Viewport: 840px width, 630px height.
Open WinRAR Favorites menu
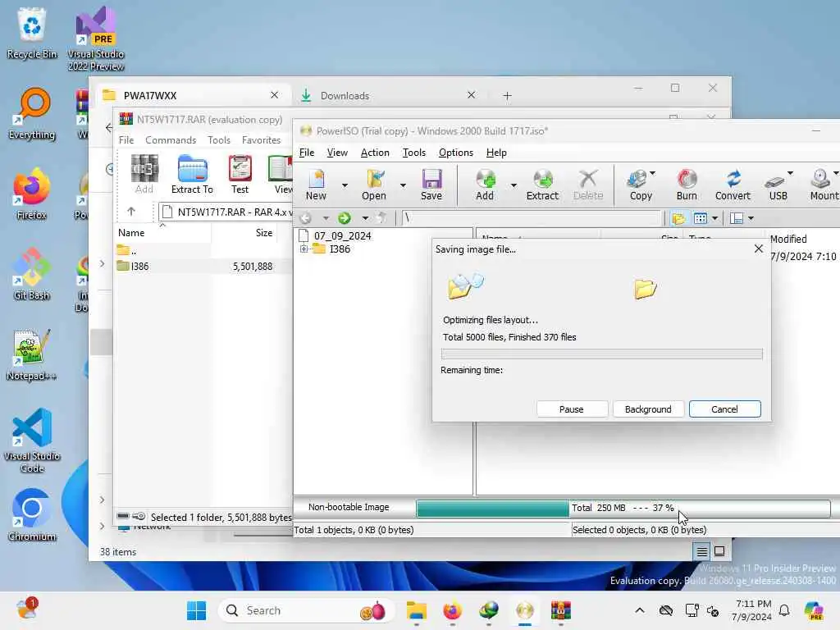(x=261, y=139)
